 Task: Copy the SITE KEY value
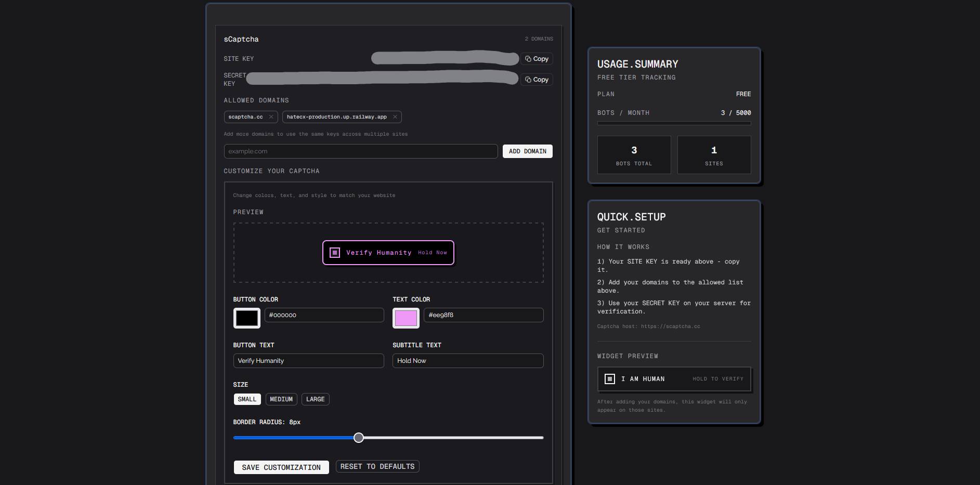tap(537, 59)
